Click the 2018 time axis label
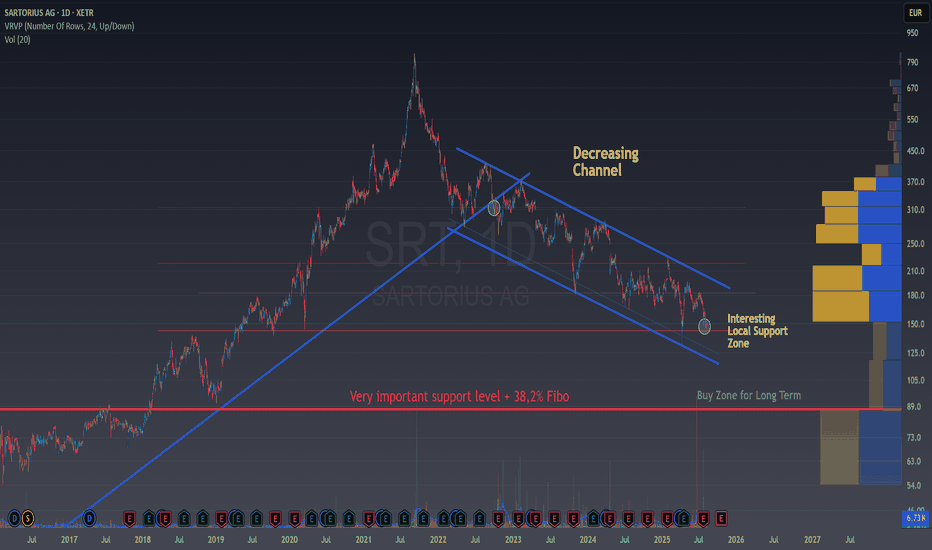 click(x=142, y=540)
